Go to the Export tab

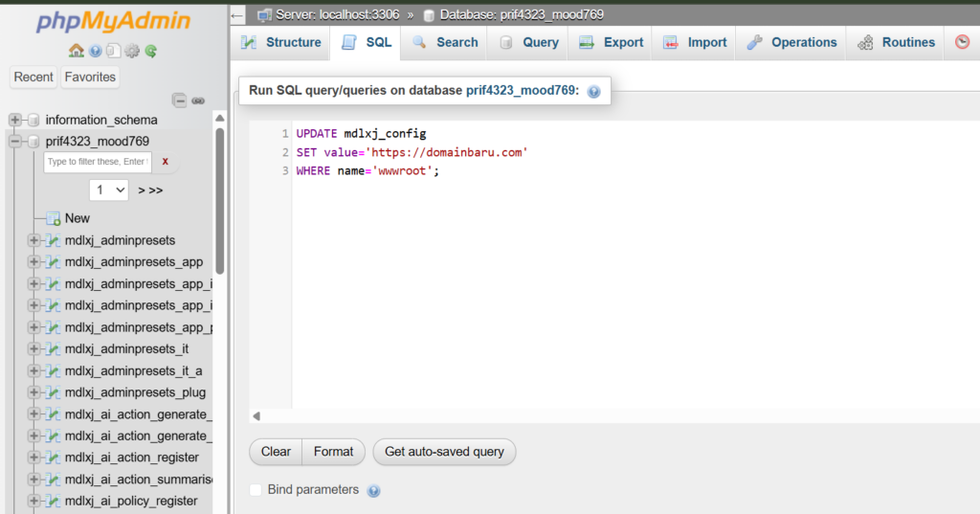(x=611, y=42)
